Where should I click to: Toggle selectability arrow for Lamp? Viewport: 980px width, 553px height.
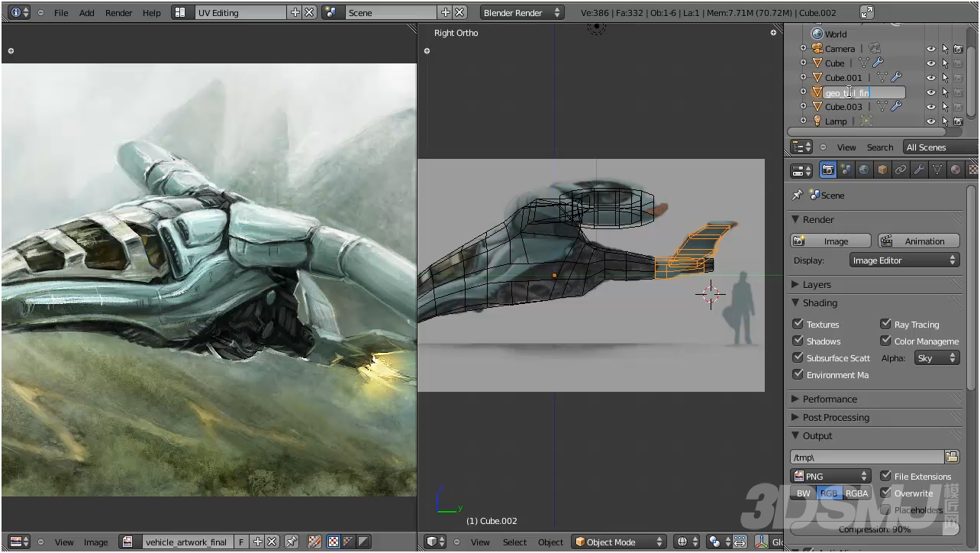coord(945,121)
